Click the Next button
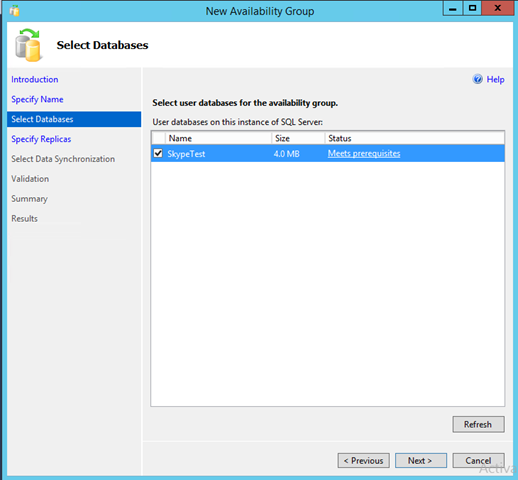The height and width of the screenshot is (480, 518). pyautogui.click(x=421, y=461)
